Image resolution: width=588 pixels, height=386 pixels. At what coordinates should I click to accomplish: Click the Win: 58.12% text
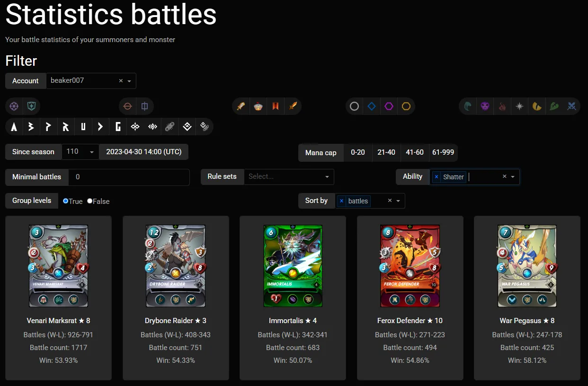click(x=527, y=360)
